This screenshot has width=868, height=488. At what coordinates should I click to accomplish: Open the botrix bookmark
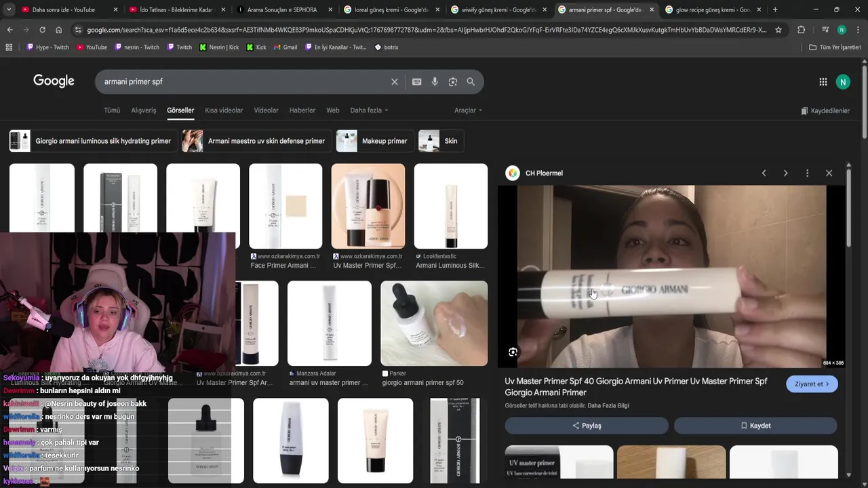click(387, 47)
